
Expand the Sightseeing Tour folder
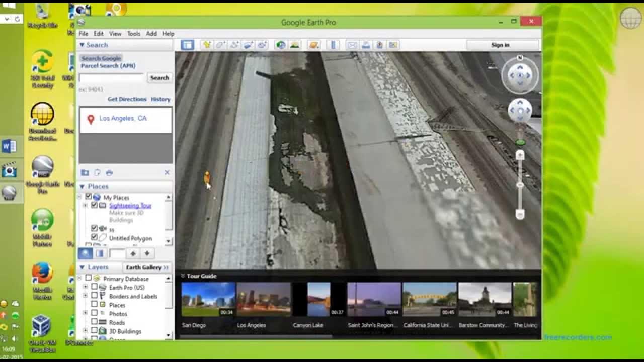coord(85,205)
